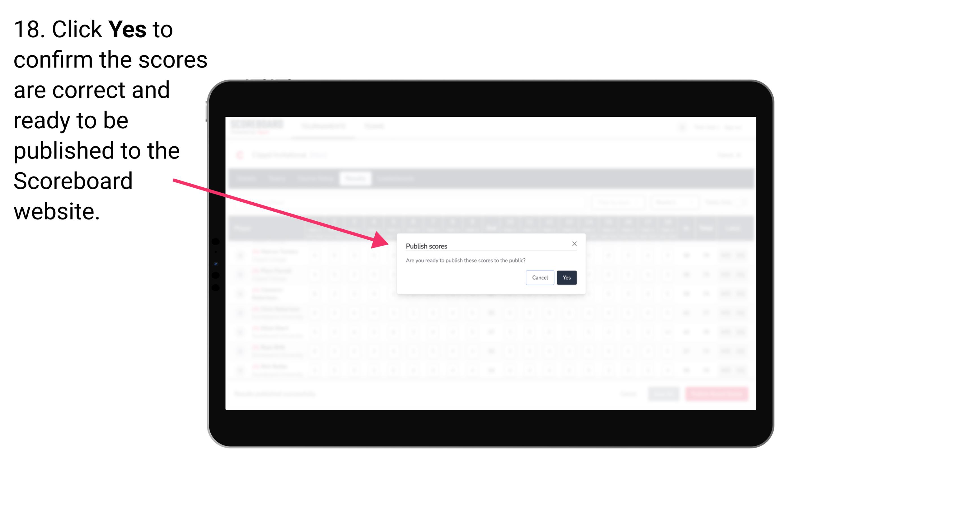980x527 pixels.
Task: Close the Publish scores dialog
Action: 574,244
